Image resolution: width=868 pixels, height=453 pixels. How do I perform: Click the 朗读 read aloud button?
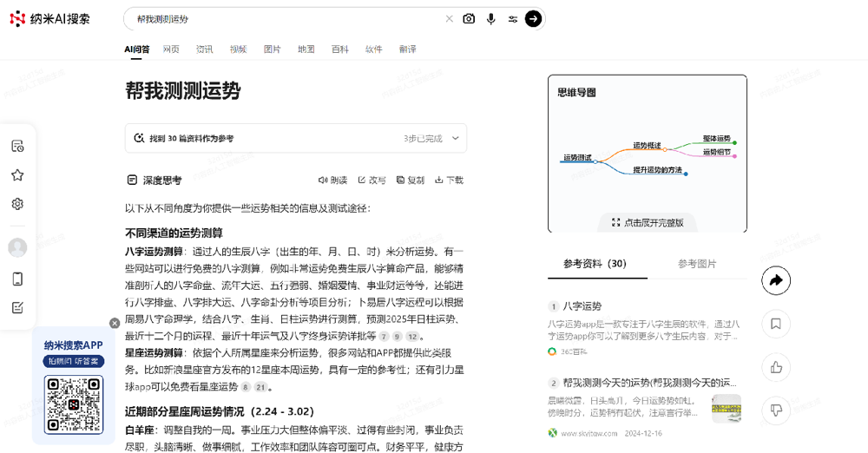coord(332,181)
